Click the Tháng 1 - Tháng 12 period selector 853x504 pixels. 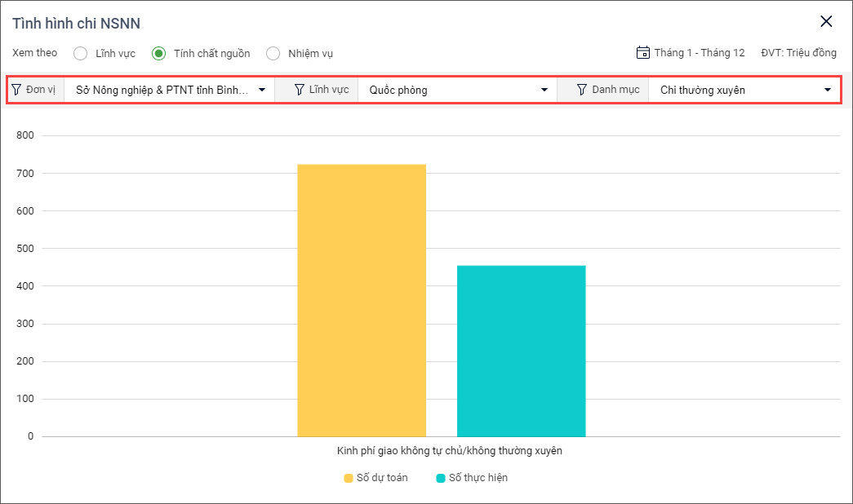(x=699, y=53)
